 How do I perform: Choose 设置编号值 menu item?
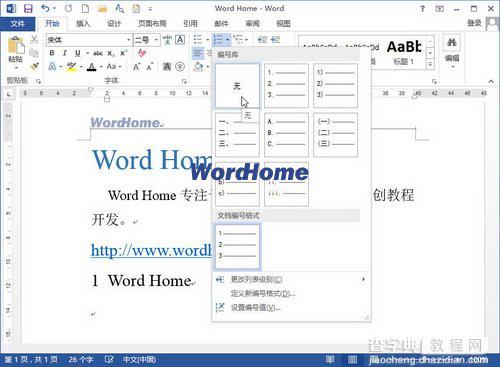point(291,307)
